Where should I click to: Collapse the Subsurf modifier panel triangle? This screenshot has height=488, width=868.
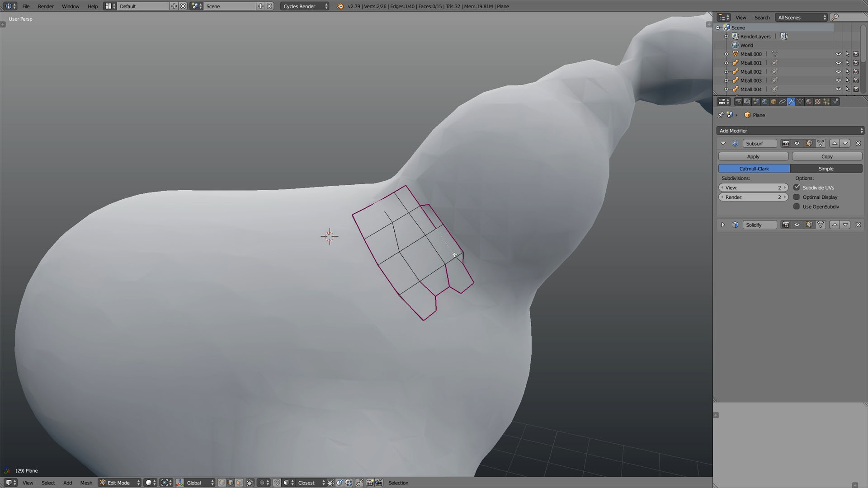click(723, 143)
